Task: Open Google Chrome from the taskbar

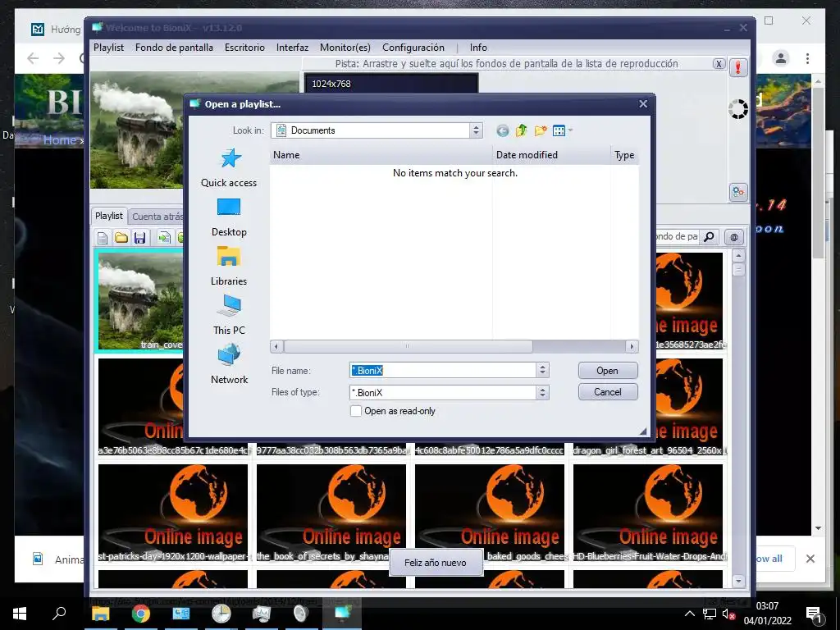Action: 140,614
